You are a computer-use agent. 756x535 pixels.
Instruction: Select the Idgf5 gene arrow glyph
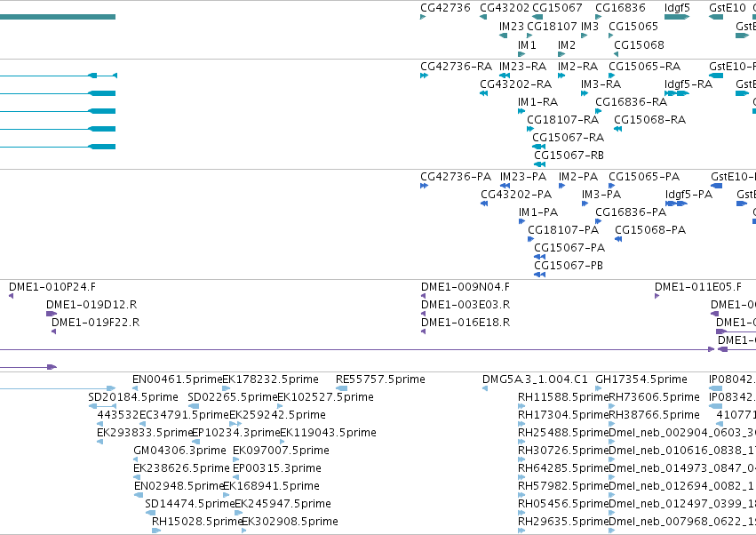pos(677,17)
